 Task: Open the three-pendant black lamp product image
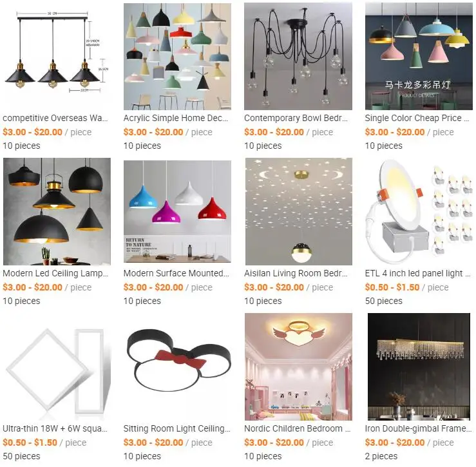[57, 57]
